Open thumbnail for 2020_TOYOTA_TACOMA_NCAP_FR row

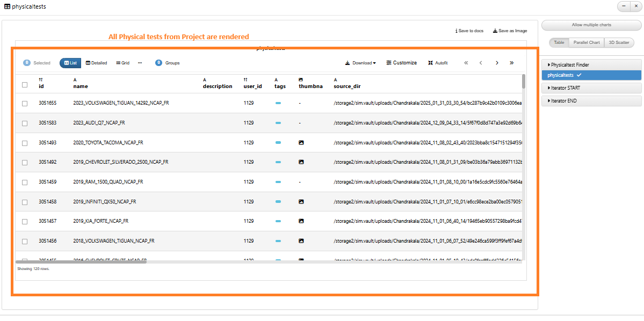coord(301,143)
